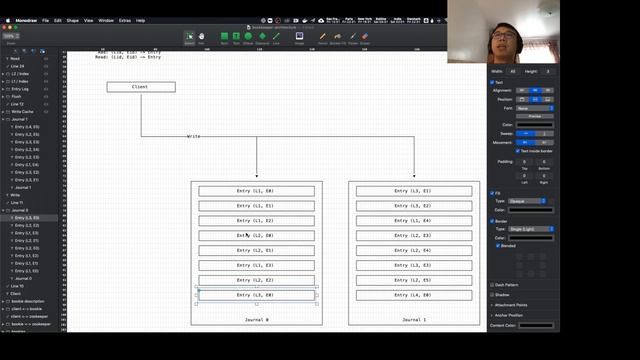The height and width of the screenshot is (360, 640).
Task: Select the second Movement option
Action: tap(544, 142)
